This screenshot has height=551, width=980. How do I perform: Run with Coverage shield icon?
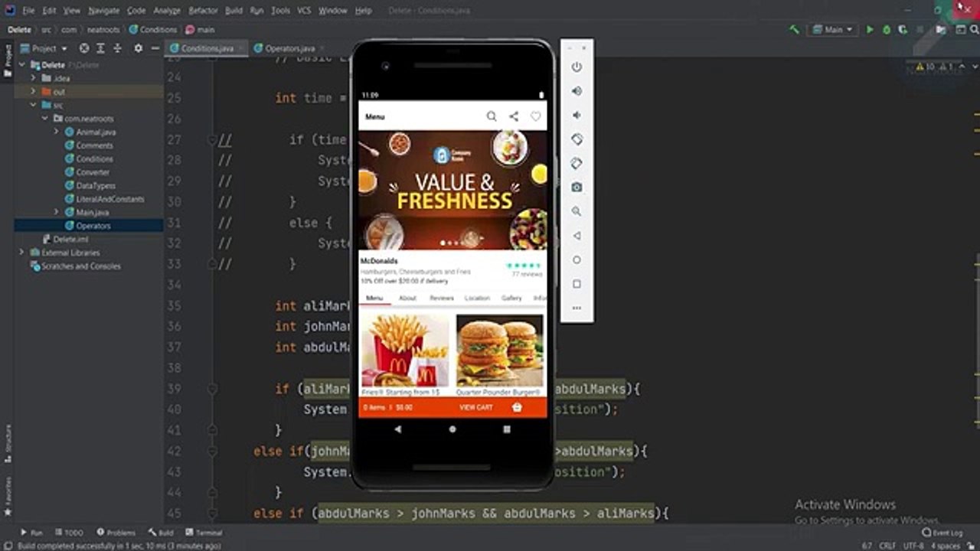[x=903, y=30]
